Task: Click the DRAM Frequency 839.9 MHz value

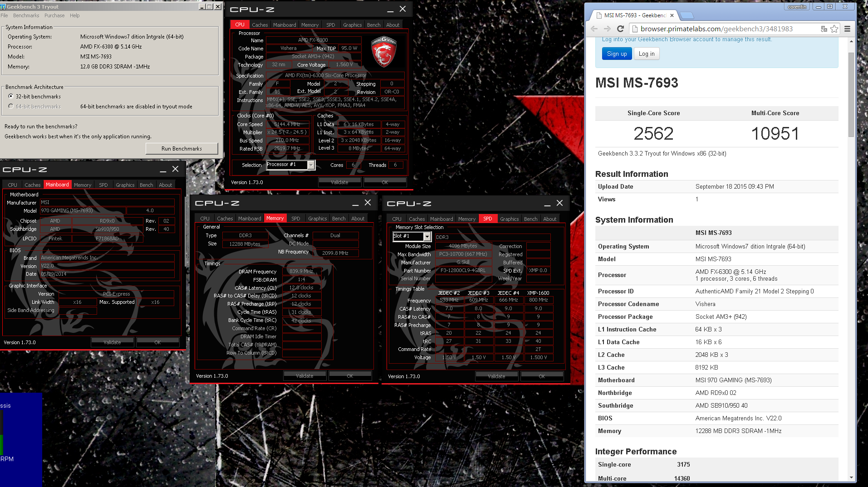Action: point(301,271)
